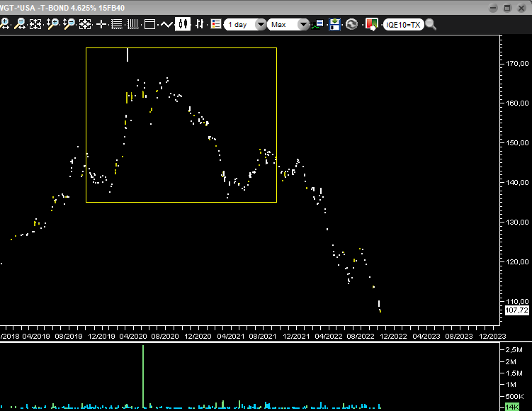
Task: Click the search magnifier beside symbol field
Action: 430,24
